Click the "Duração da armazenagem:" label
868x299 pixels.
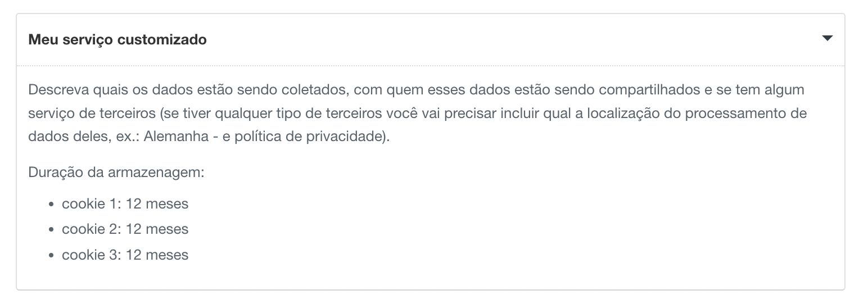coord(115,171)
